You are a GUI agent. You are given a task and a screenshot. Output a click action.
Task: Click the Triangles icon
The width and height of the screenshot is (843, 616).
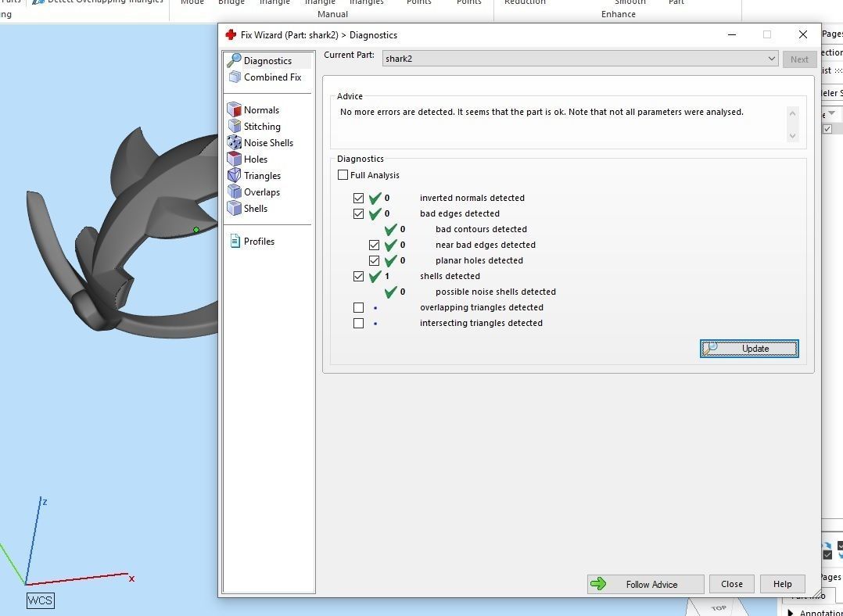coord(235,176)
